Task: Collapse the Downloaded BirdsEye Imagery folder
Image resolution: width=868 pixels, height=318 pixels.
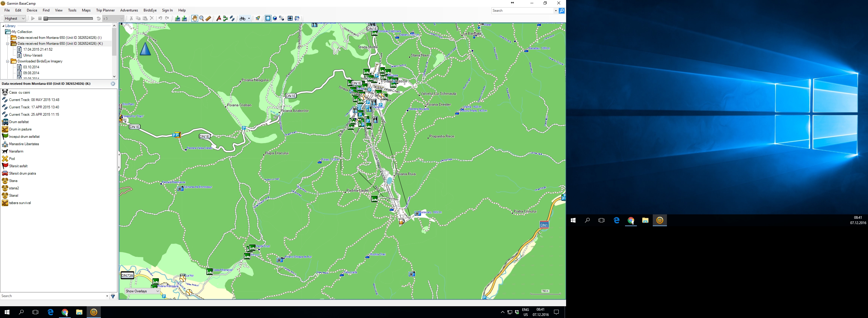Action: [7, 61]
